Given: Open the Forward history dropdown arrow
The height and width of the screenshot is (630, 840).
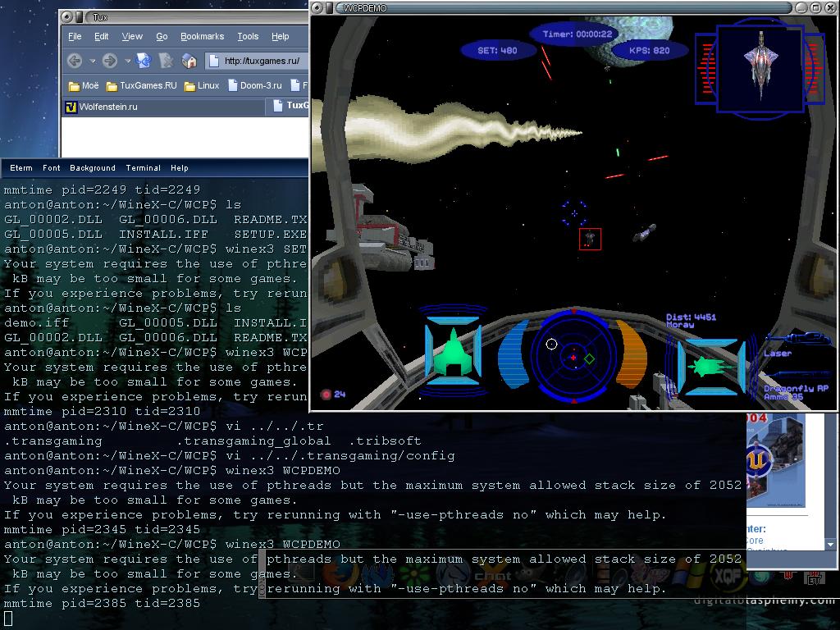Looking at the screenshot, I should click(x=127, y=61).
